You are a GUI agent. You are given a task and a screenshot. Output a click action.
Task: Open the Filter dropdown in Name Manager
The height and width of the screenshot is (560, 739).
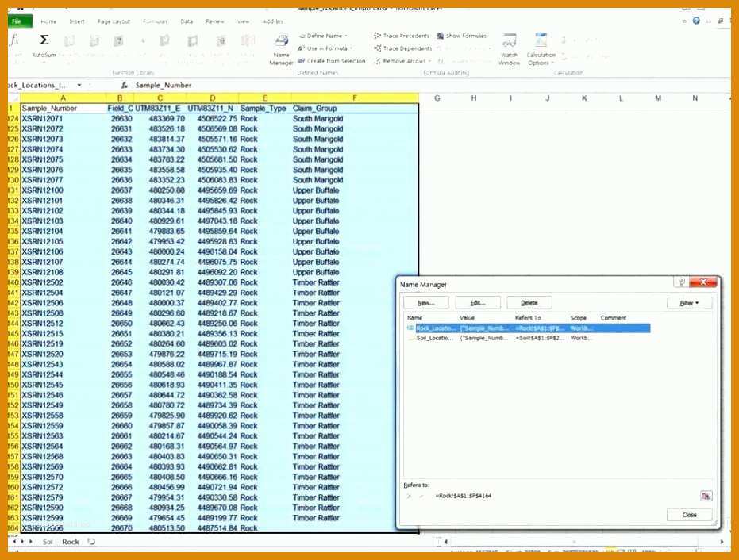click(689, 303)
